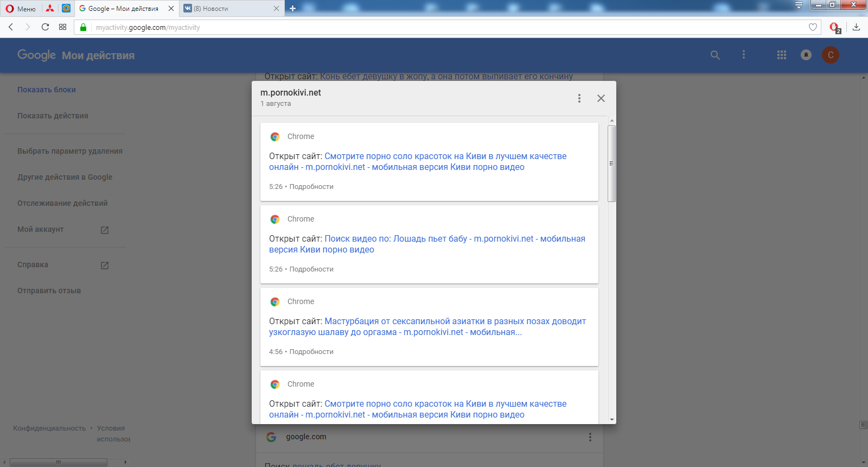The height and width of the screenshot is (467, 868).
Task: Bookmark the page with the heart icon
Action: tap(812, 27)
